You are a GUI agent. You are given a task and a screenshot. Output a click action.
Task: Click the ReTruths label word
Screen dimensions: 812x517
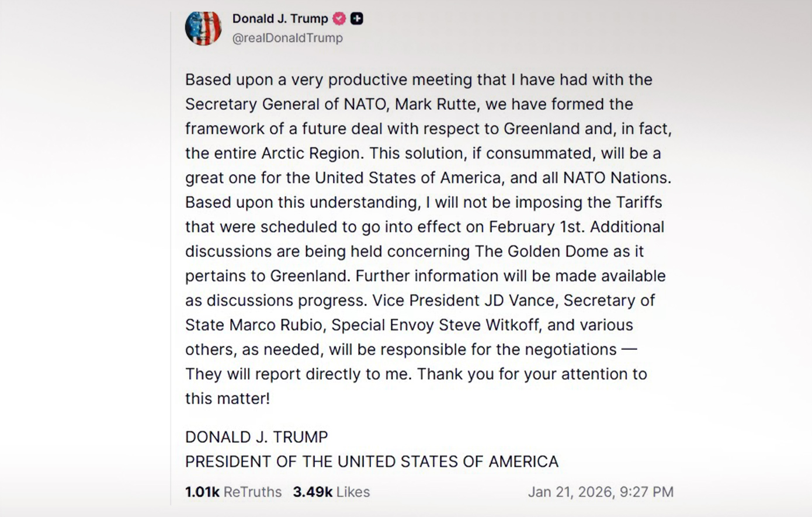[x=252, y=492]
